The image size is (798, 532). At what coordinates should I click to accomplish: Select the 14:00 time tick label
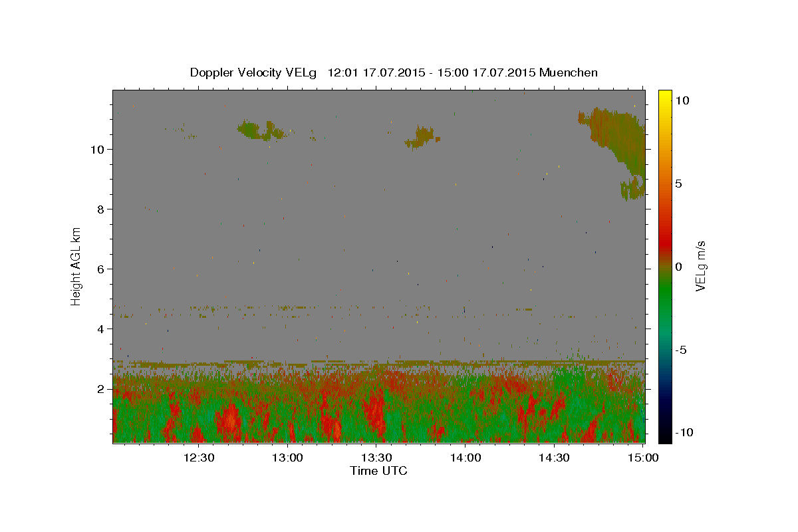pyautogui.click(x=465, y=458)
